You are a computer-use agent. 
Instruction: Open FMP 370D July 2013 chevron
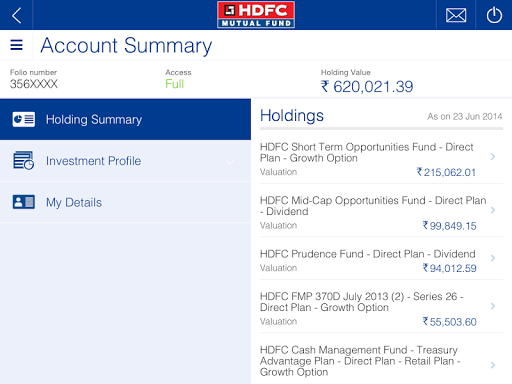click(493, 306)
